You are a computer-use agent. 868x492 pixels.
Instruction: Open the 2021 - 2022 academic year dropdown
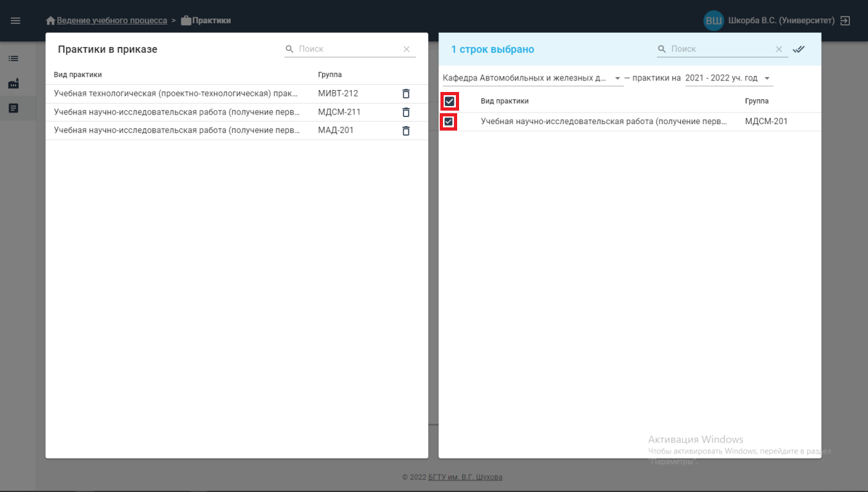click(728, 78)
